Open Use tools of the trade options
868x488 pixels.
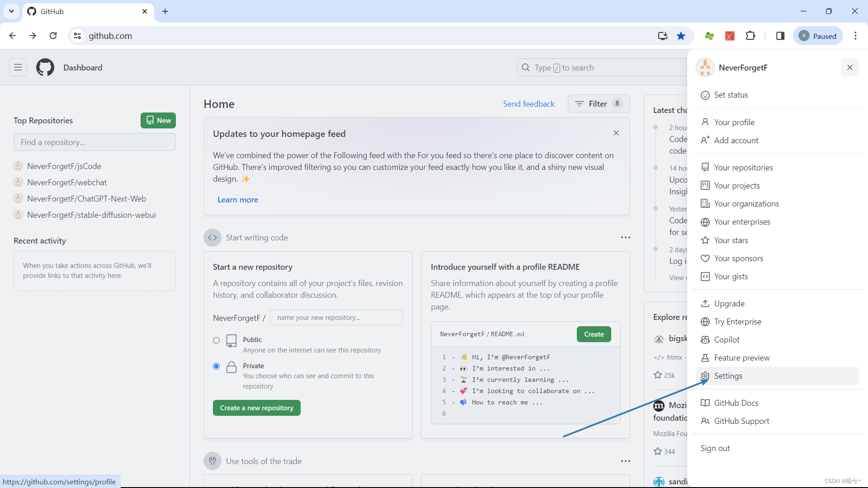click(626, 461)
